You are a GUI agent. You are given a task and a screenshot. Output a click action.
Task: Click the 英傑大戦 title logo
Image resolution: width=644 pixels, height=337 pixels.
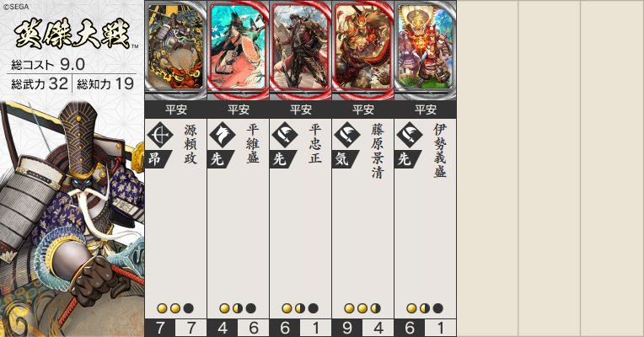pyautogui.click(x=72, y=34)
